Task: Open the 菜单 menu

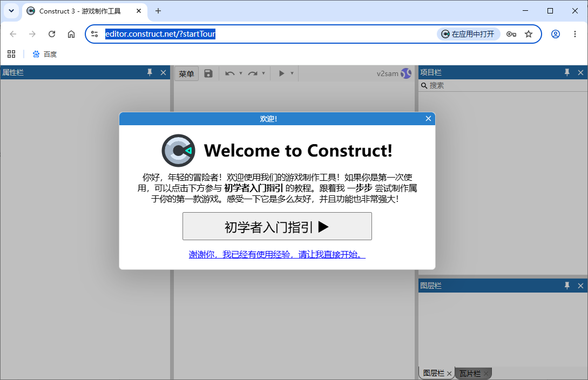Action: (x=186, y=73)
